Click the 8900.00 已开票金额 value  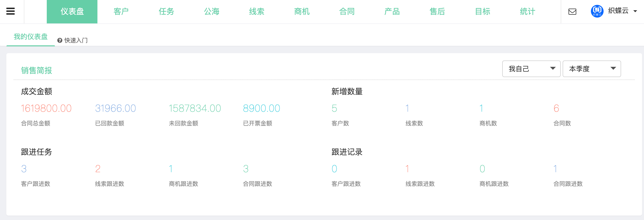(x=262, y=108)
